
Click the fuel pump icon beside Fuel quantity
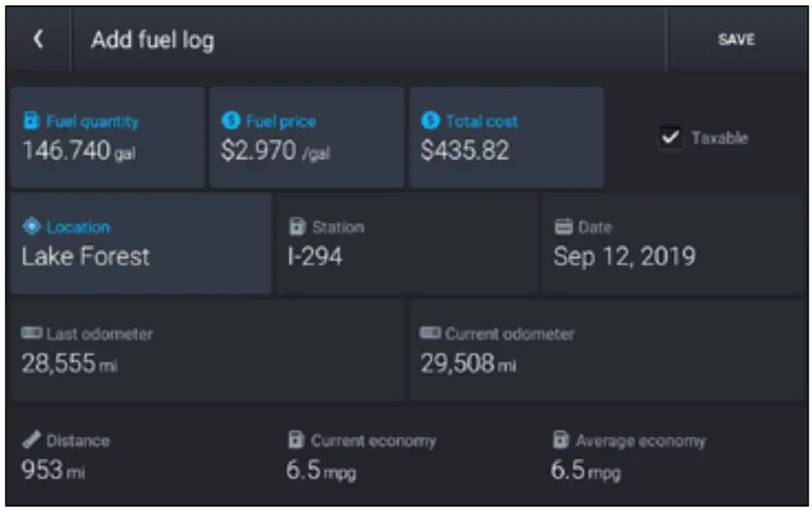coord(32,121)
